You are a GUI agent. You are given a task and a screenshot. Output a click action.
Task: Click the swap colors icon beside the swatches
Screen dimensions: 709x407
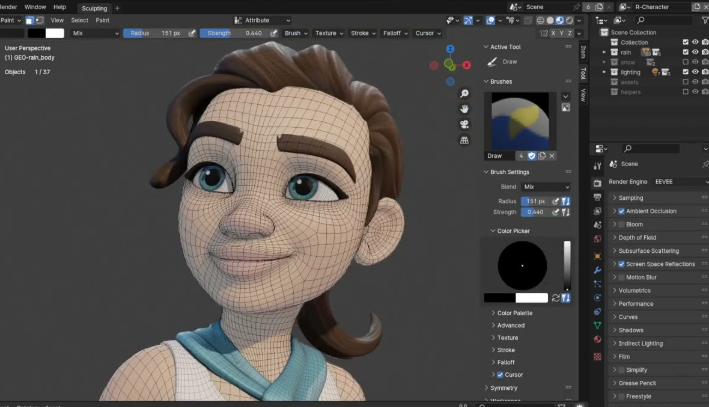pyautogui.click(x=556, y=297)
